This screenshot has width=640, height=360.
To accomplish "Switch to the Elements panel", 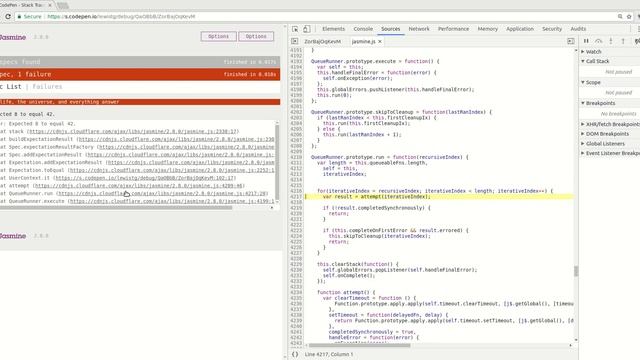I will pyautogui.click(x=333, y=29).
